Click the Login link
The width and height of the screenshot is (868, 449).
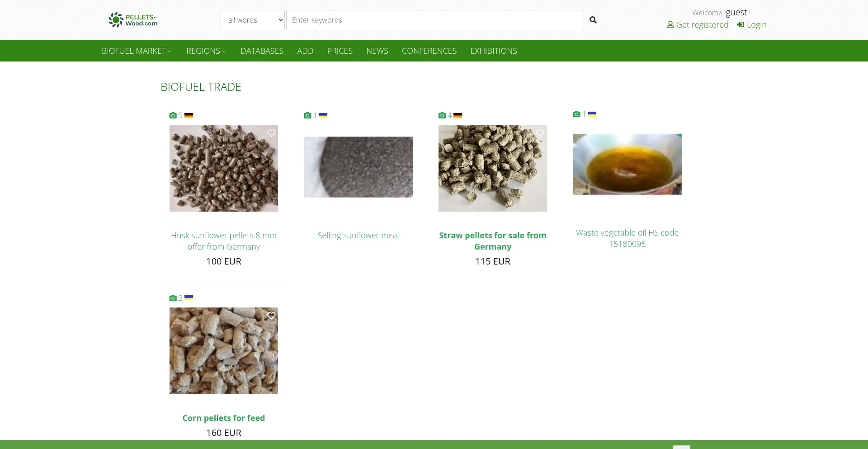[751, 25]
